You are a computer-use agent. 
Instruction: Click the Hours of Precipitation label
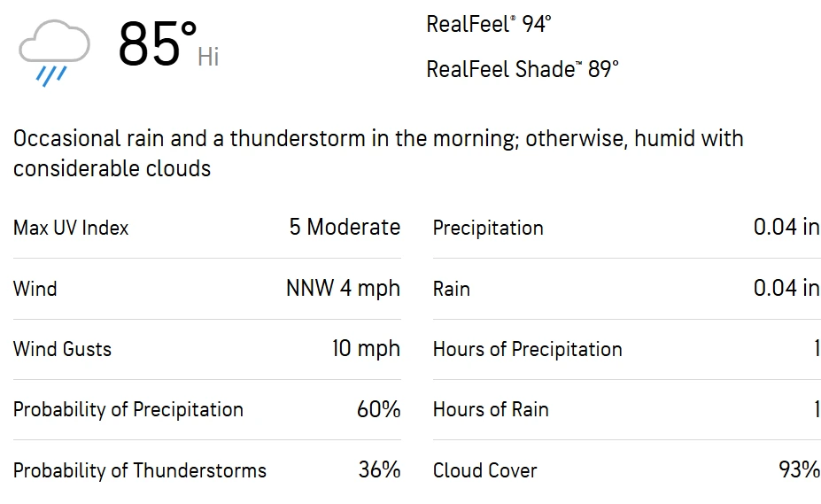pos(527,350)
